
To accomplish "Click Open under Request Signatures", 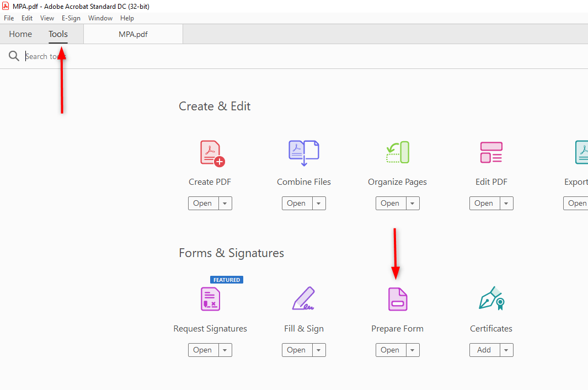I will (x=203, y=350).
